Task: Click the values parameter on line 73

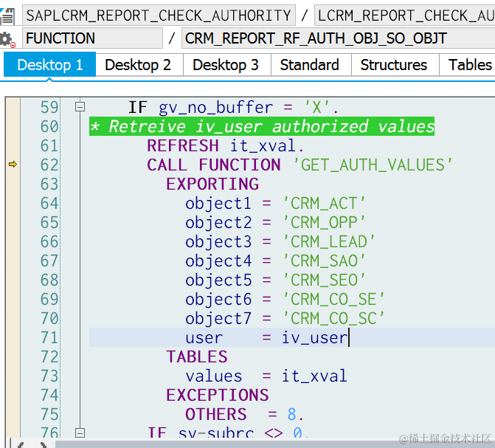Action: point(214,376)
